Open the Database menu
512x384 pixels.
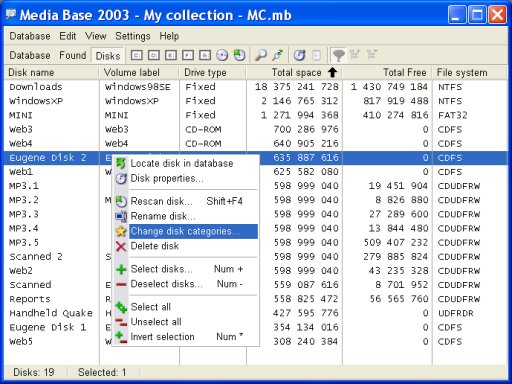point(30,36)
